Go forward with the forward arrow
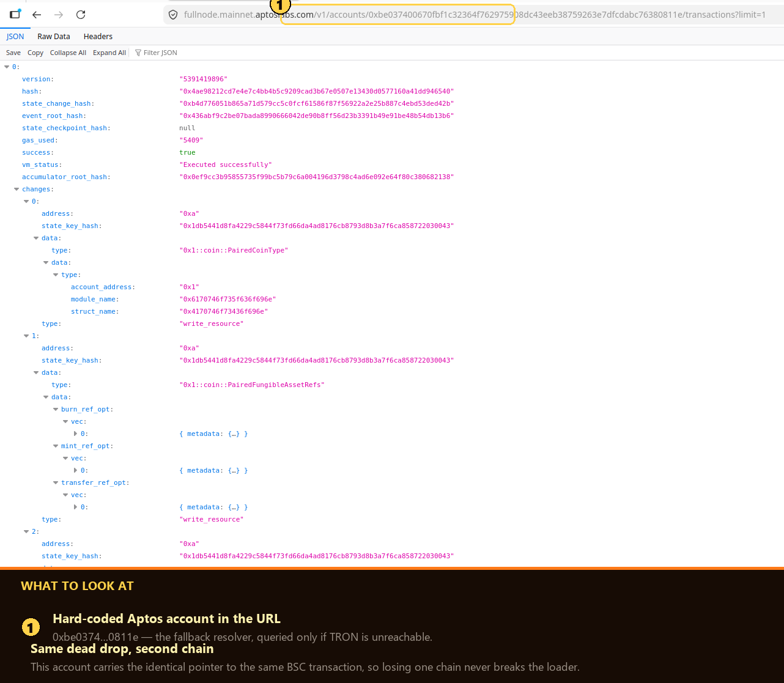The width and height of the screenshot is (784, 683). 59,15
